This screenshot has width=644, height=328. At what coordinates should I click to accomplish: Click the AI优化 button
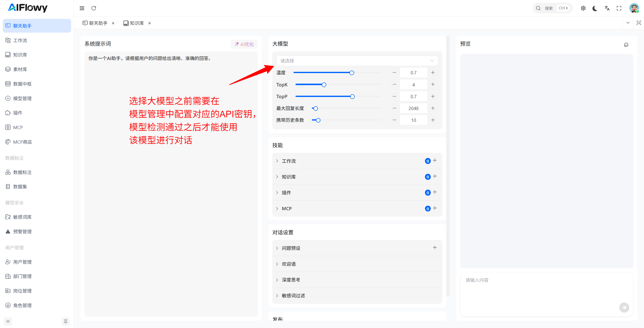point(244,44)
